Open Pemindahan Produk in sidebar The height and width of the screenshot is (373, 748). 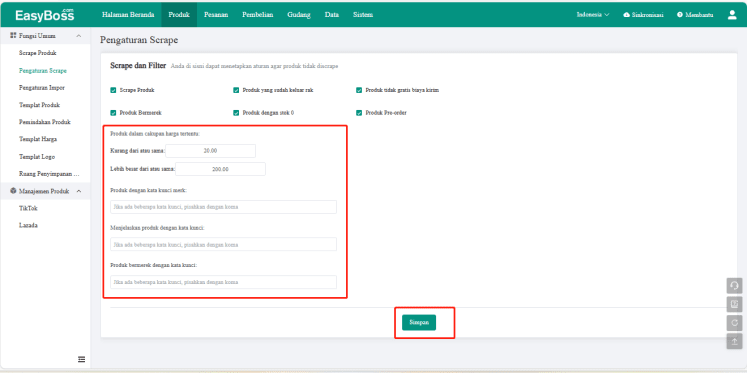pyautogui.click(x=45, y=122)
